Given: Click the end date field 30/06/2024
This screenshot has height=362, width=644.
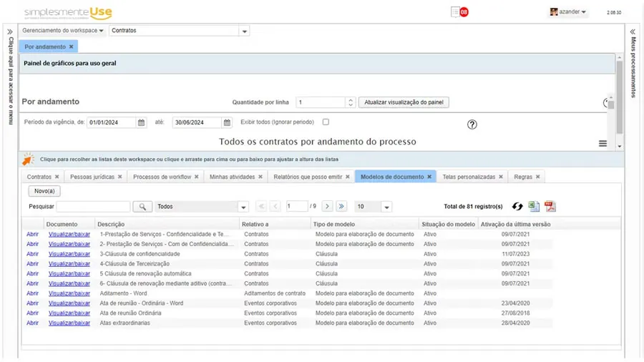Looking at the screenshot, I should tap(197, 122).
